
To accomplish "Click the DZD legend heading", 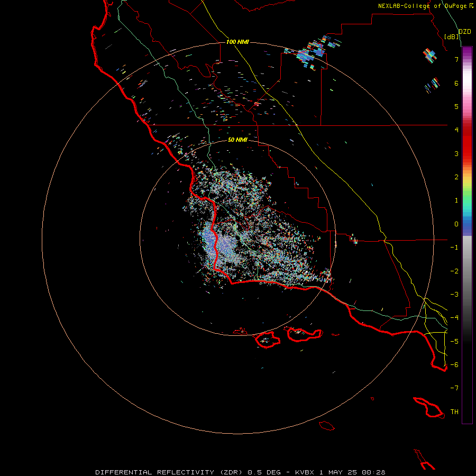I will 465,32.
